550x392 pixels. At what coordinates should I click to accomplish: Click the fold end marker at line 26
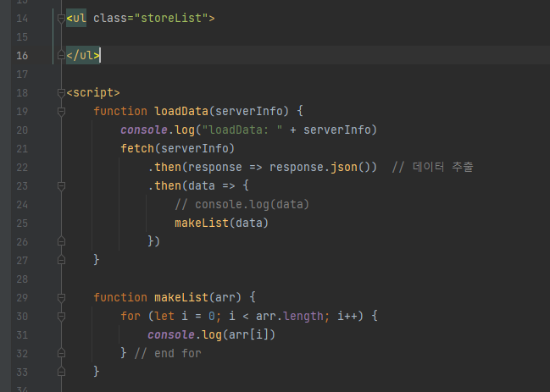click(61, 241)
